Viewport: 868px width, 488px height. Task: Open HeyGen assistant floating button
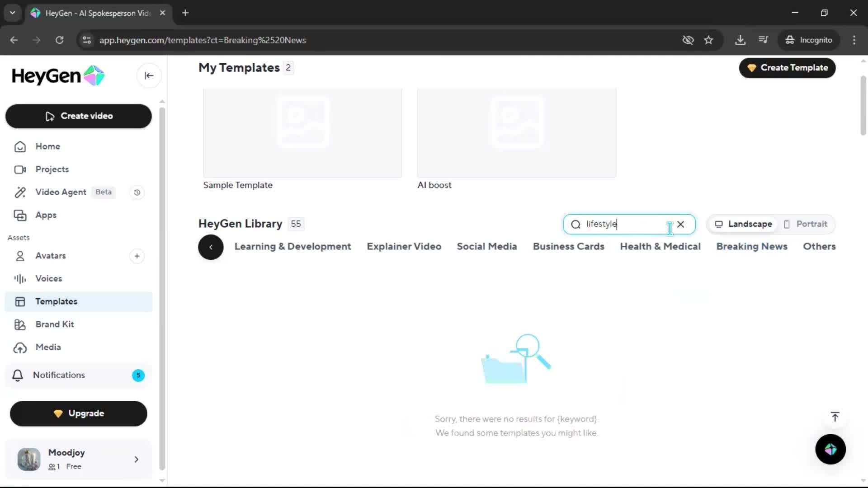[x=830, y=449]
